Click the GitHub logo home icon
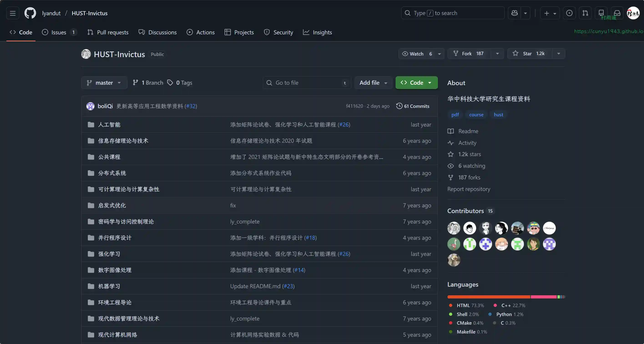 [x=30, y=13]
